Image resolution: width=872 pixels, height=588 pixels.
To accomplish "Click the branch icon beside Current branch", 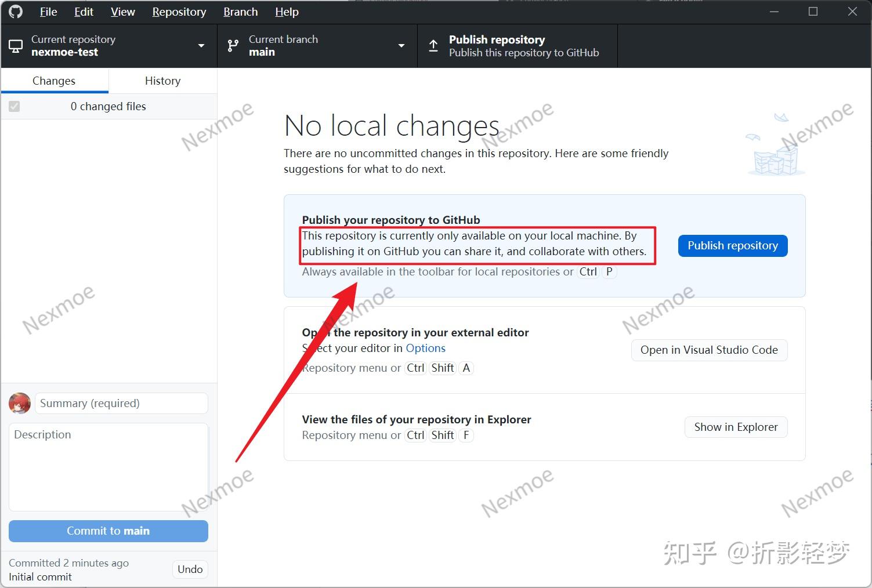I will [233, 46].
